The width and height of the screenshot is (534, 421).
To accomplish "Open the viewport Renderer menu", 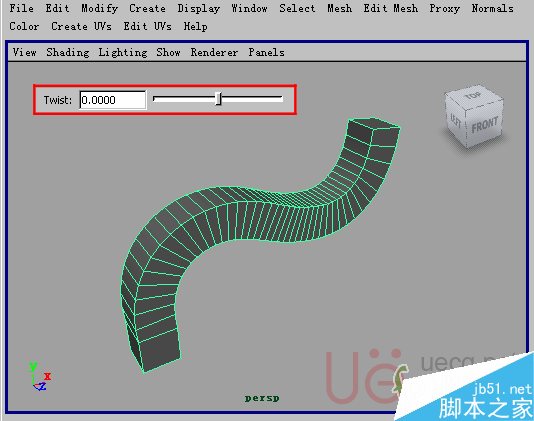I will pyautogui.click(x=214, y=52).
